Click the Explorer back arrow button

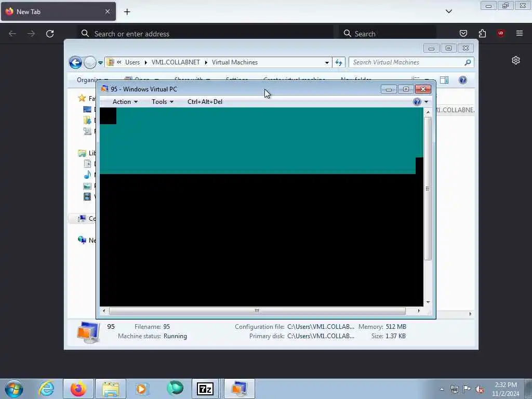(75, 62)
